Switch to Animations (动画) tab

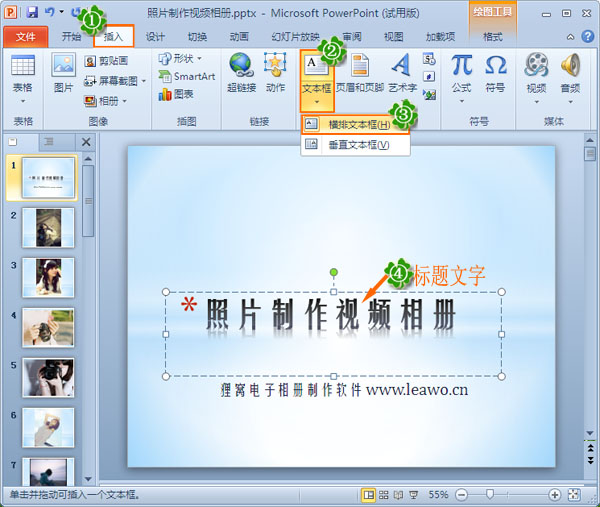pyautogui.click(x=239, y=37)
